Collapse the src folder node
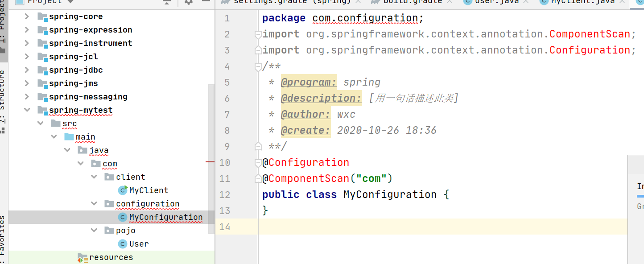The width and height of the screenshot is (644, 264). pos(41,124)
